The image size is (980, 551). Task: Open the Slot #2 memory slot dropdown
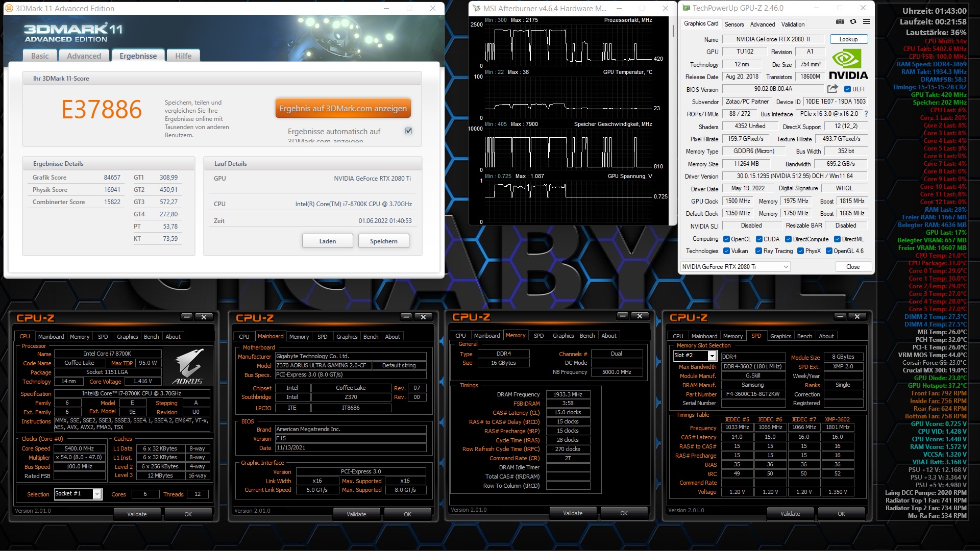[695, 356]
